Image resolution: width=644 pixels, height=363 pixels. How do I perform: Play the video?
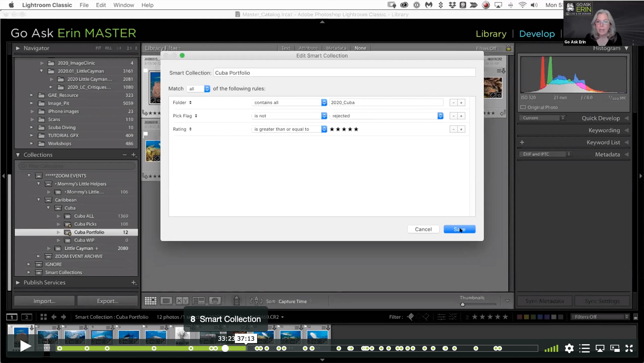[25, 346]
